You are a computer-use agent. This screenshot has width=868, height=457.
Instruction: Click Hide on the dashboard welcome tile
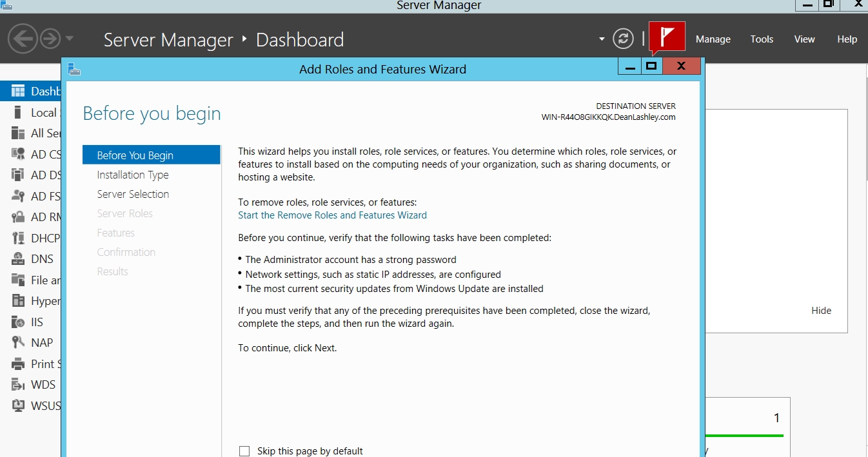tap(821, 310)
